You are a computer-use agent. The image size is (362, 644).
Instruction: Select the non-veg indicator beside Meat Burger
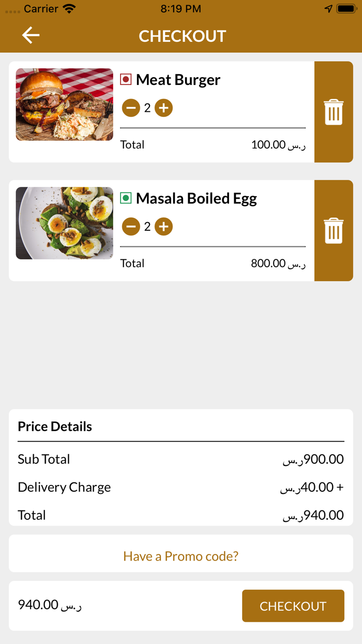tap(125, 80)
